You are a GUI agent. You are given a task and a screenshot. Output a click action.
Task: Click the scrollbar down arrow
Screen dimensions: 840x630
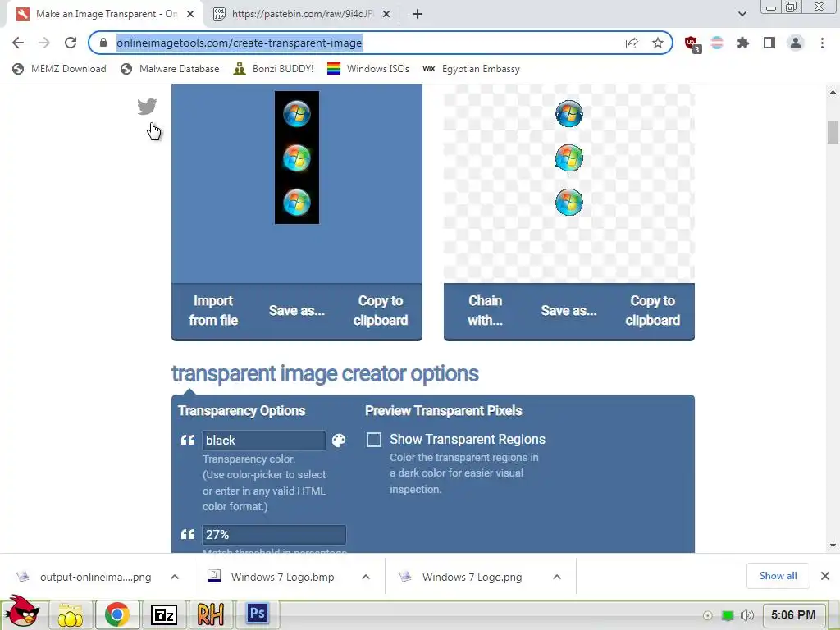[x=833, y=546]
